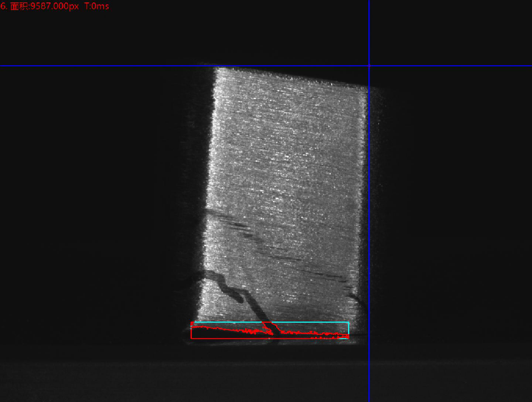Click the small dark notch on part's right edge
Image resolution: width=532 pixels, height=402 pixels.
(355, 297)
